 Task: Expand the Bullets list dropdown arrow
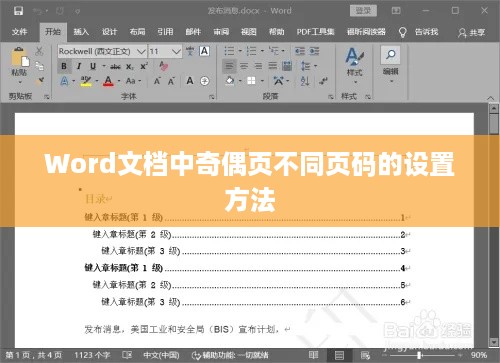click(240, 51)
